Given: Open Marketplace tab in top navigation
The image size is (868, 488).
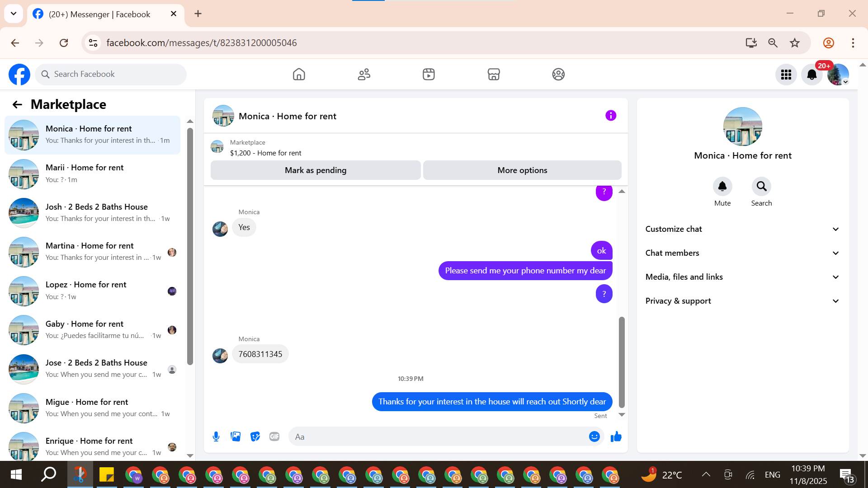Looking at the screenshot, I should point(494,75).
